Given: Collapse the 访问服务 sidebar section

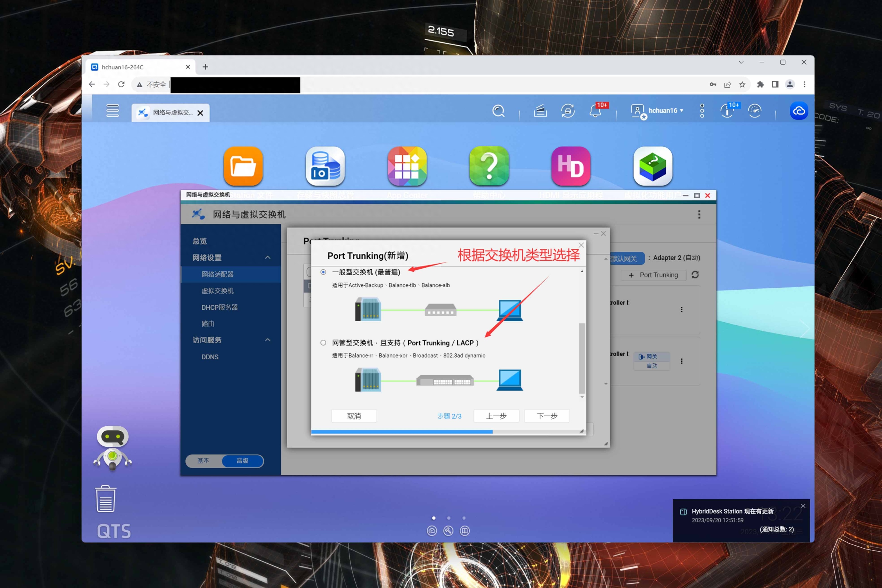Looking at the screenshot, I should tap(268, 340).
